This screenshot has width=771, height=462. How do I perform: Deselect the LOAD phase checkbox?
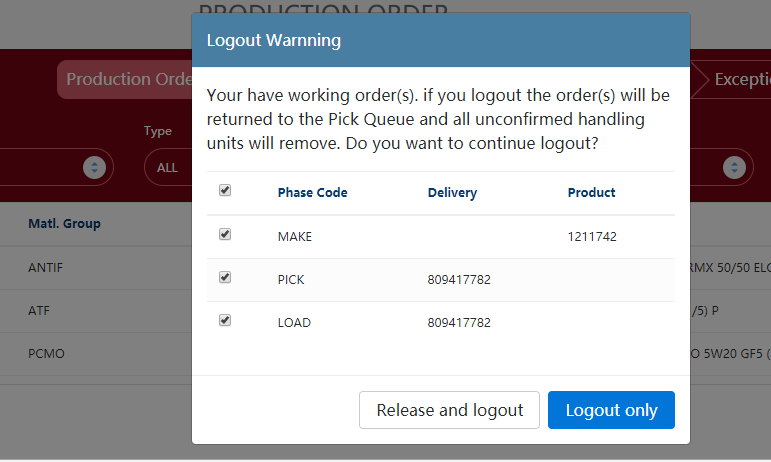click(225, 320)
